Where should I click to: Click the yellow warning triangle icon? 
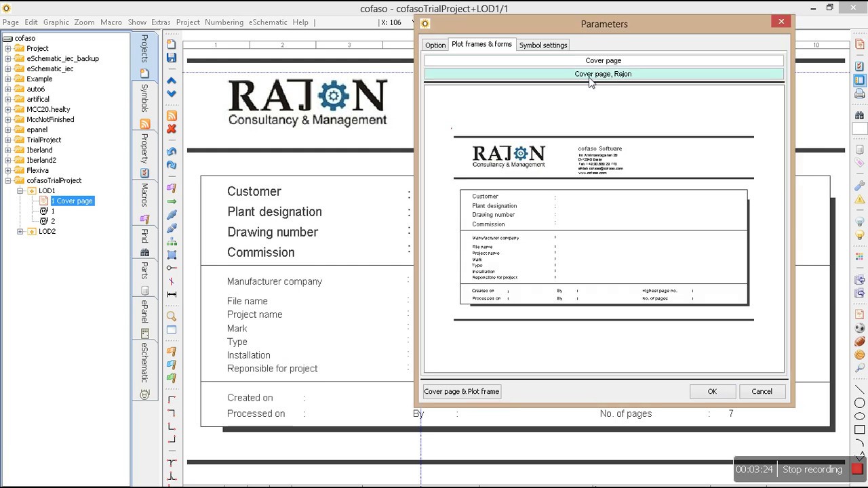860,199
